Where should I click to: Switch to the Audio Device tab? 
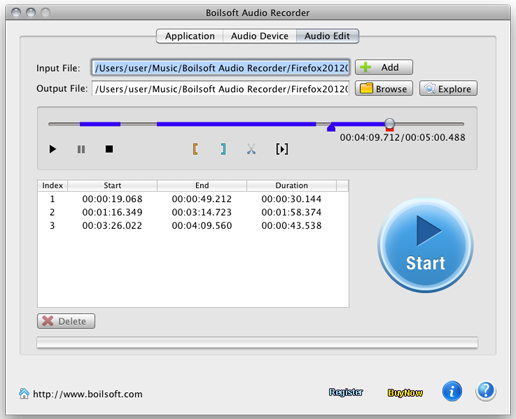point(260,36)
